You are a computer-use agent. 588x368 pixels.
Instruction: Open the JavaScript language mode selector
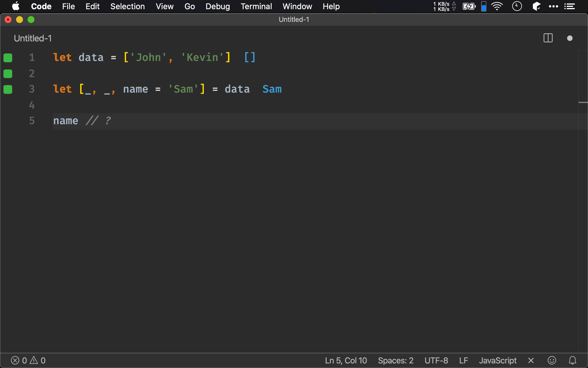498,360
